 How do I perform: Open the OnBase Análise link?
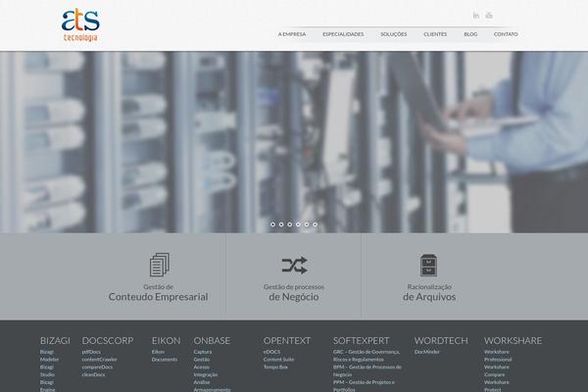click(202, 382)
